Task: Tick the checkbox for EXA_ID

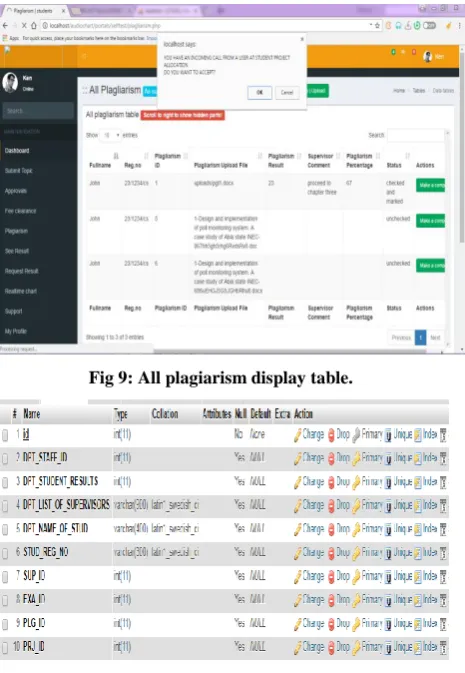Action: coord(5,601)
